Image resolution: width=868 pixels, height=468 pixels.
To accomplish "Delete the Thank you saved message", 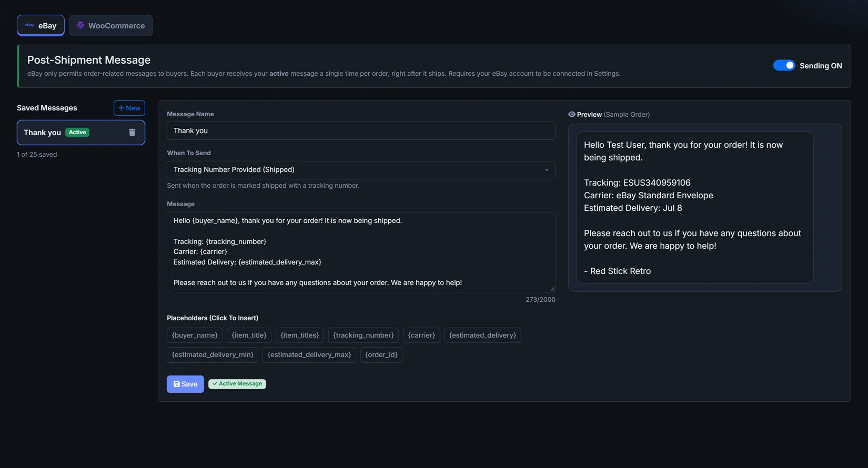I will point(132,133).
